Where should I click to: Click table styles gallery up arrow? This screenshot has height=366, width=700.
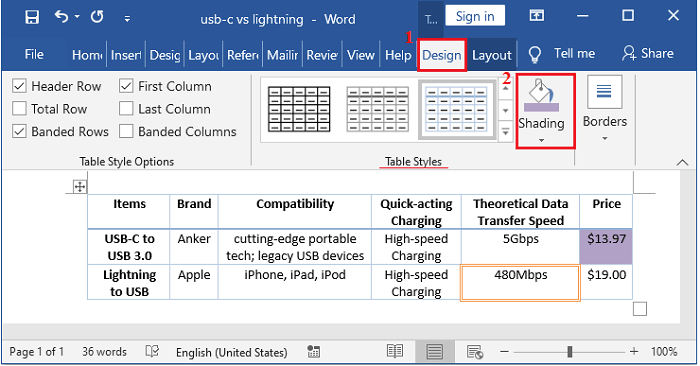[x=505, y=88]
